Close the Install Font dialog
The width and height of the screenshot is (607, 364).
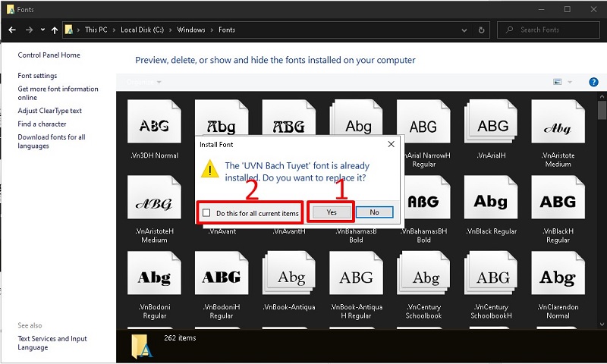pyautogui.click(x=392, y=144)
